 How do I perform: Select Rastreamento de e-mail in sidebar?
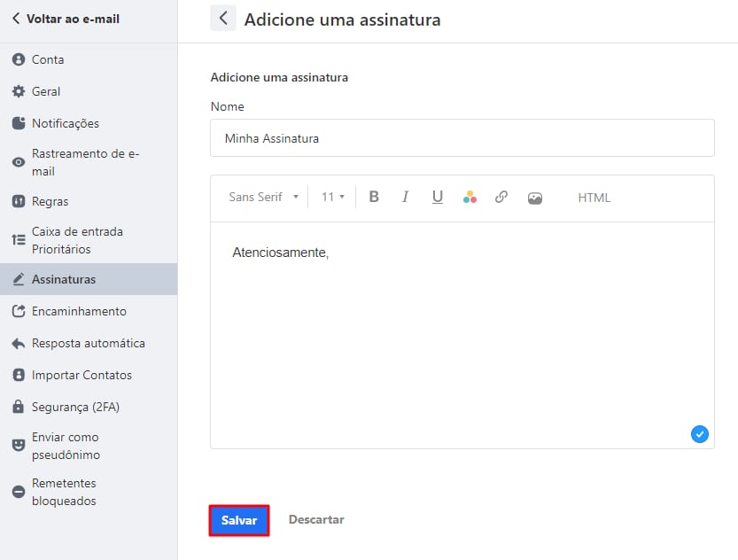(x=85, y=162)
